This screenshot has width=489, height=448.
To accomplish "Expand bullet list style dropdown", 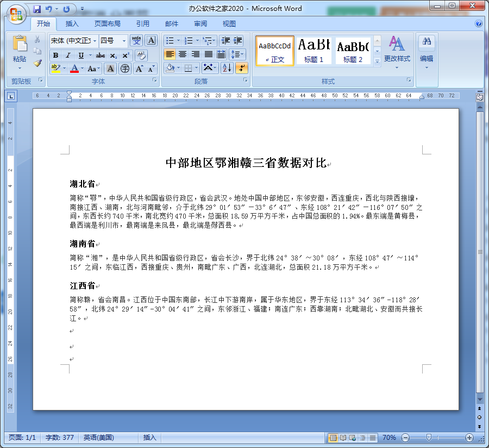I will pos(178,41).
